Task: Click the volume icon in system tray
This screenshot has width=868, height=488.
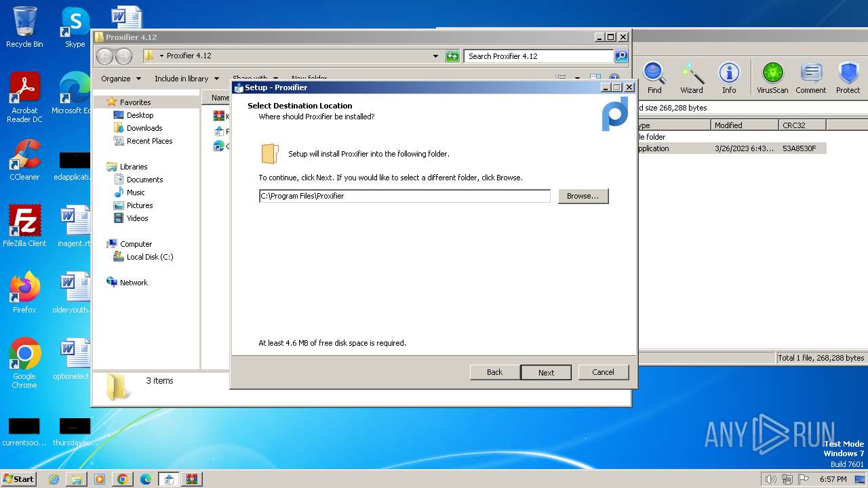Action: (x=770, y=479)
